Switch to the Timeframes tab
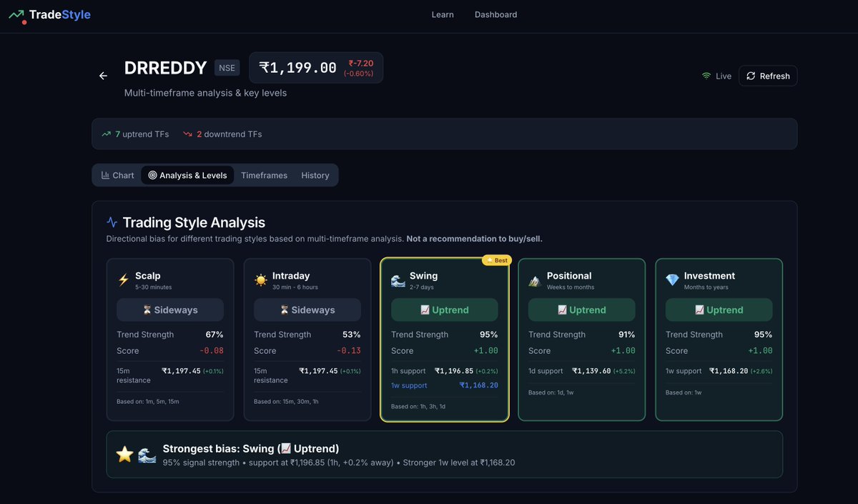858x504 pixels. click(264, 175)
